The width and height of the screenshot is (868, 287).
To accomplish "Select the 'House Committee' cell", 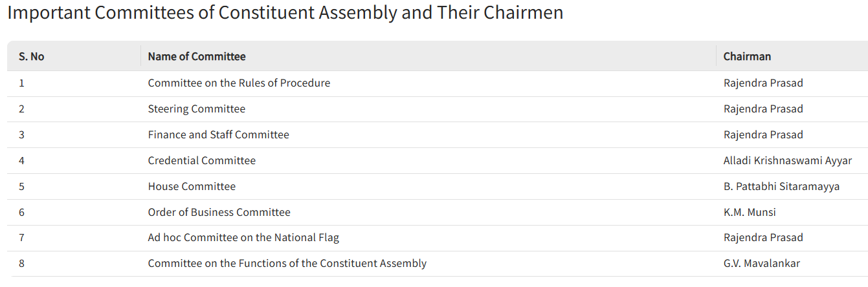I will coord(192,186).
